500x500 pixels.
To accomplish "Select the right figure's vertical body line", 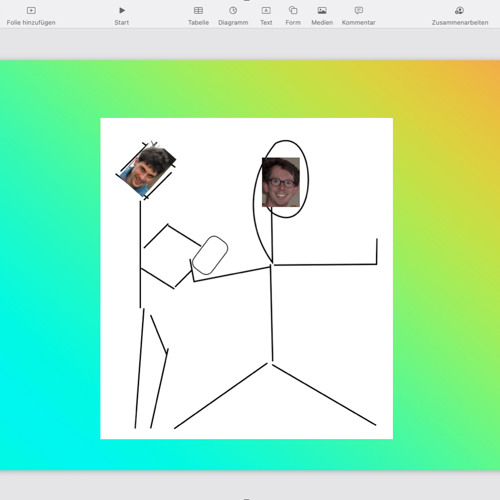I will pyautogui.click(x=272, y=313).
